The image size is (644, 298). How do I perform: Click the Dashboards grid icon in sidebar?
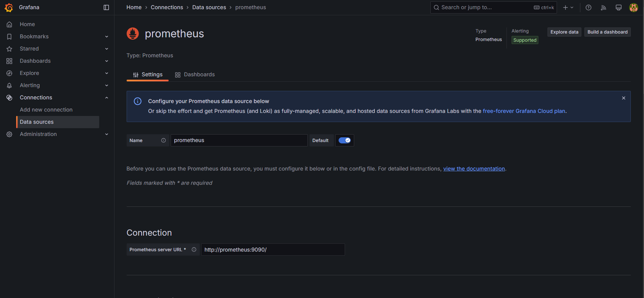[x=9, y=61]
